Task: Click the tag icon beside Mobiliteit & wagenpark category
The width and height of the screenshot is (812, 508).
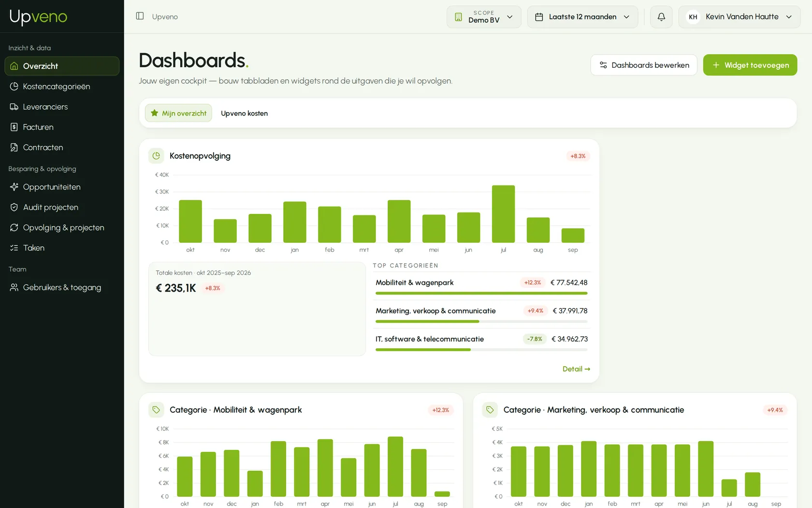Action: pos(156,410)
